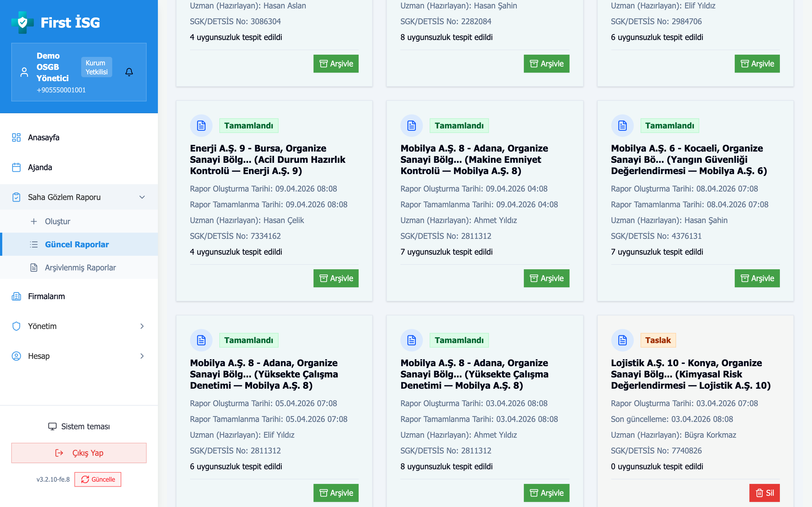The height and width of the screenshot is (507, 812).
Task: Click the user profile icon in sidebar
Action: (24, 72)
